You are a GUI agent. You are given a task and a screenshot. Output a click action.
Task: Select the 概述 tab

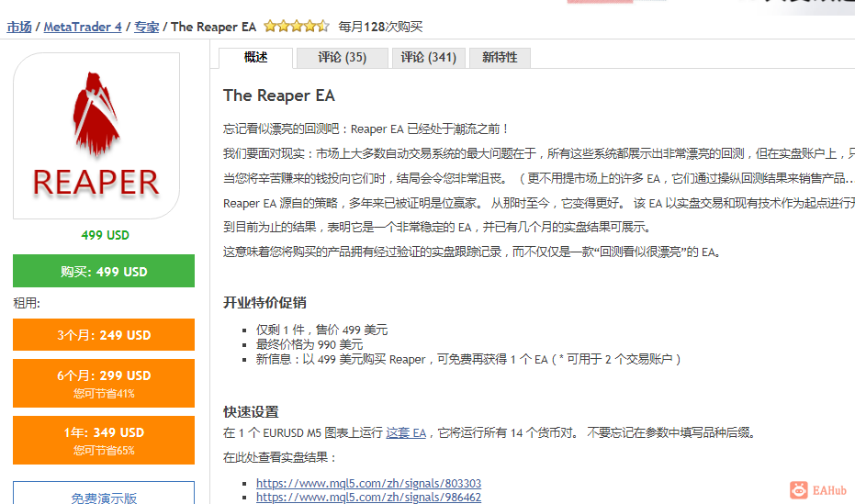point(255,58)
